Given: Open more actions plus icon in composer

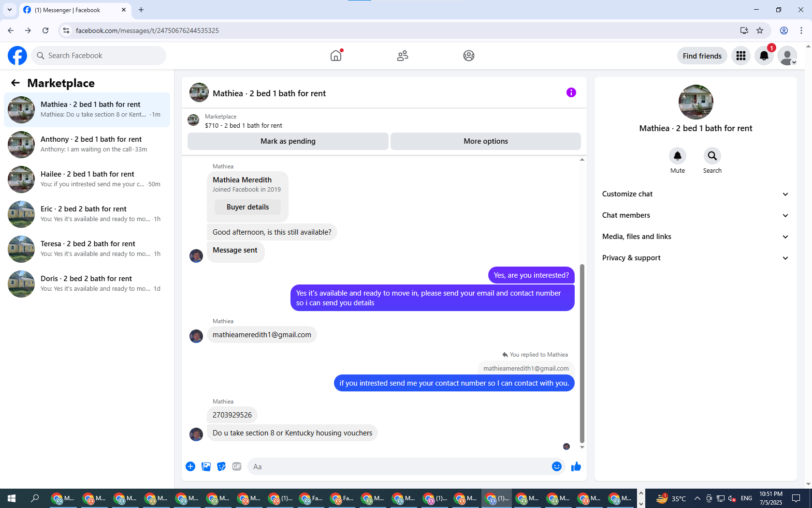Looking at the screenshot, I should click(190, 466).
